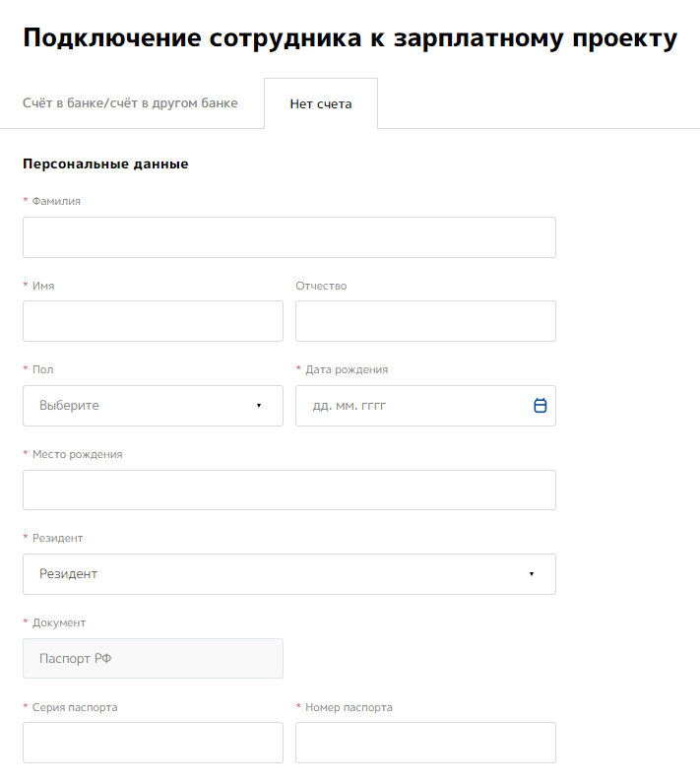Open the Пол dropdown showing "Выберите"
The width and height of the screenshot is (700, 784).
tap(153, 406)
